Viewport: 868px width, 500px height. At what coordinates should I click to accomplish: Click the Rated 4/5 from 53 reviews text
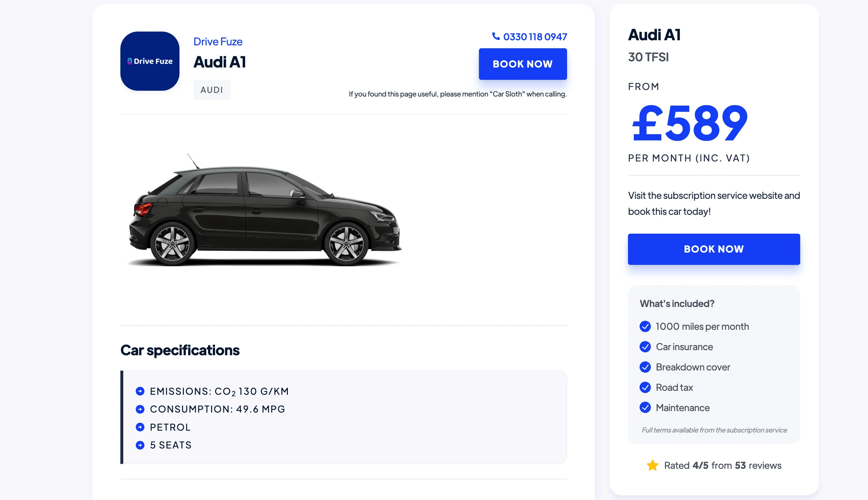[723, 466]
